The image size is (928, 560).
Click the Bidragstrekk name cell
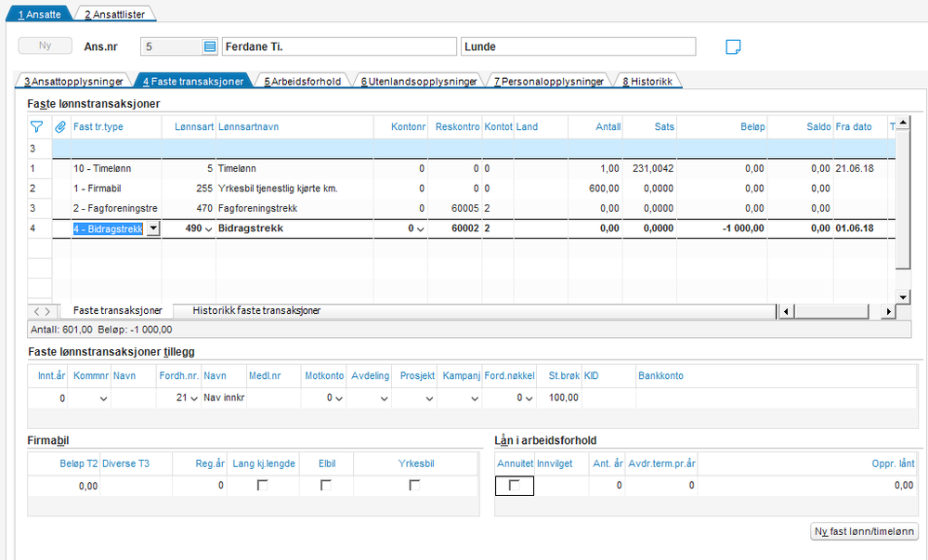click(294, 228)
